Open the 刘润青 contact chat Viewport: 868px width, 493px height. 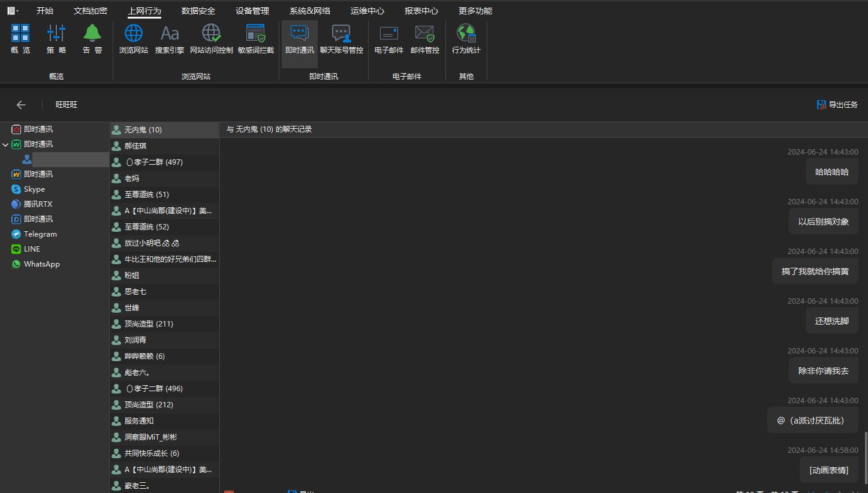(164, 340)
